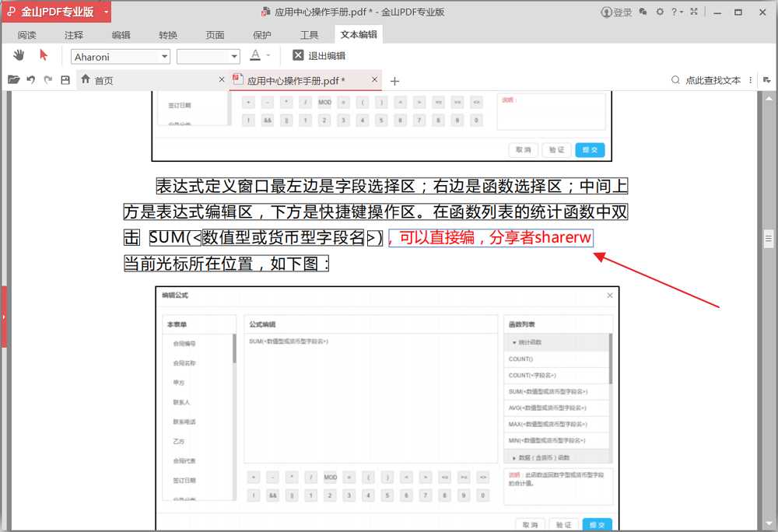Click the full screen icon
The width and height of the screenshot is (778, 532).
click(693, 12)
